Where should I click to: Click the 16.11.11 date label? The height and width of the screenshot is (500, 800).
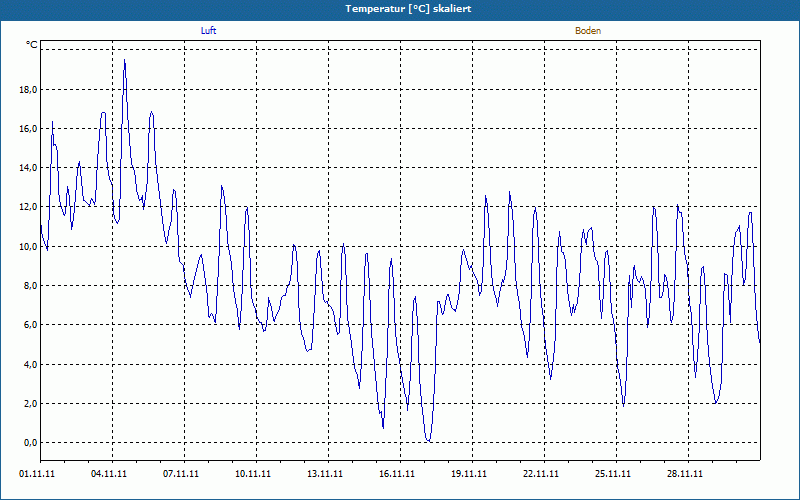click(x=396, y=474)
